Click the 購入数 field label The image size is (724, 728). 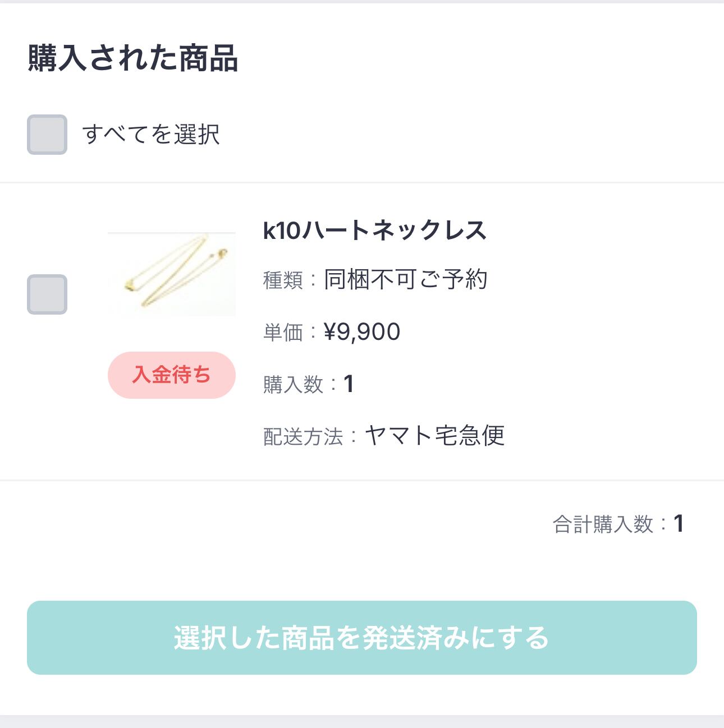point(293,384)
